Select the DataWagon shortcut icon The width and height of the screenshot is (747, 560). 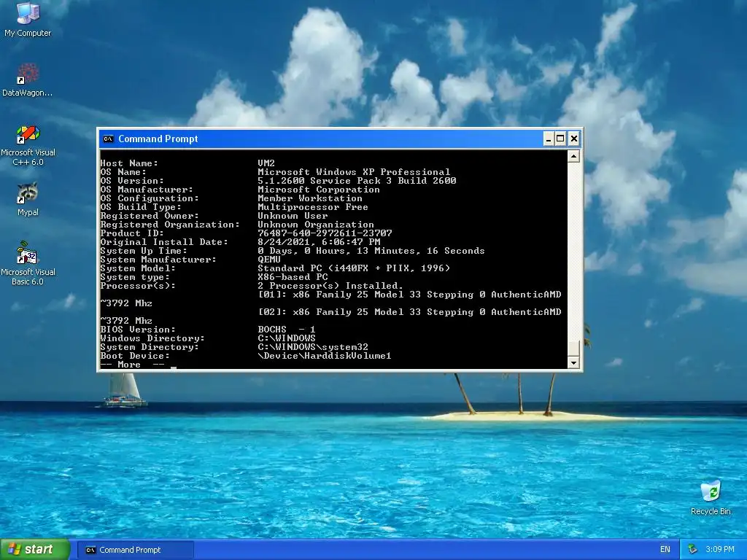pos(28,79)
